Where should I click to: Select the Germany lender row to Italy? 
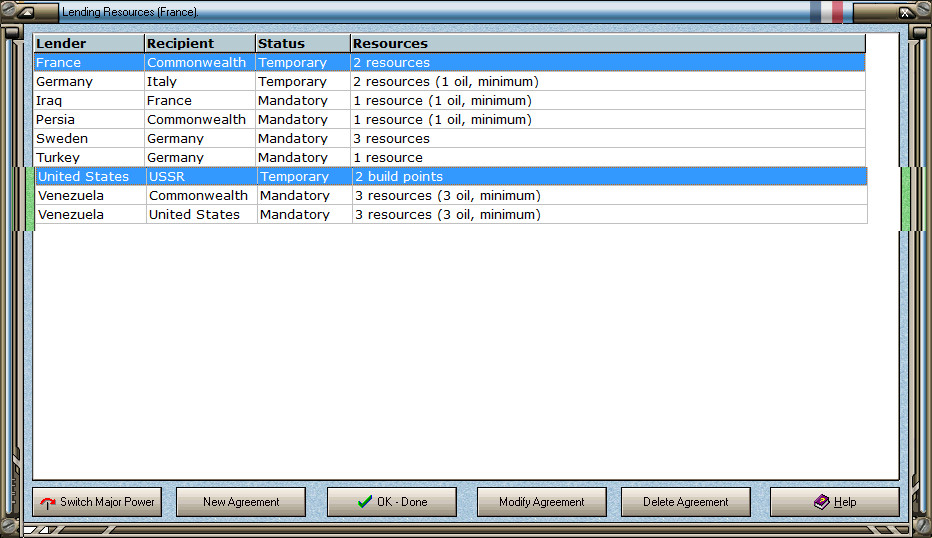pyautogui.click(x=449, y=81)
